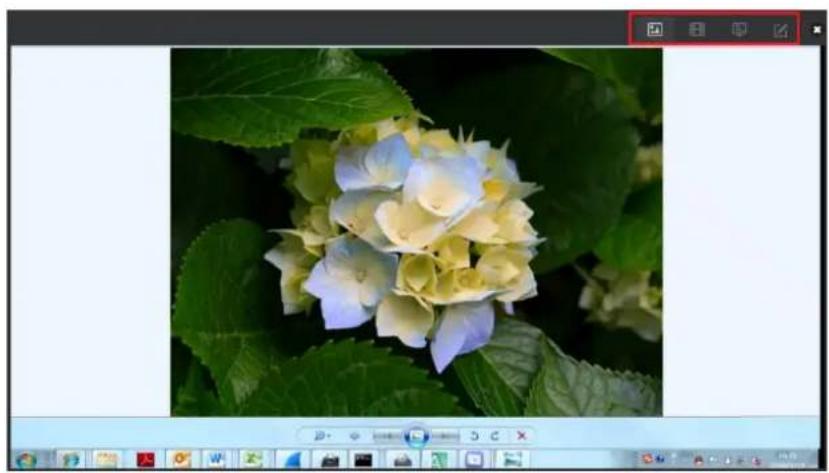This screenshot has height=473, width=829.
Task: Click the hydrangea flower photo
Action: click(x=416, y=232)
